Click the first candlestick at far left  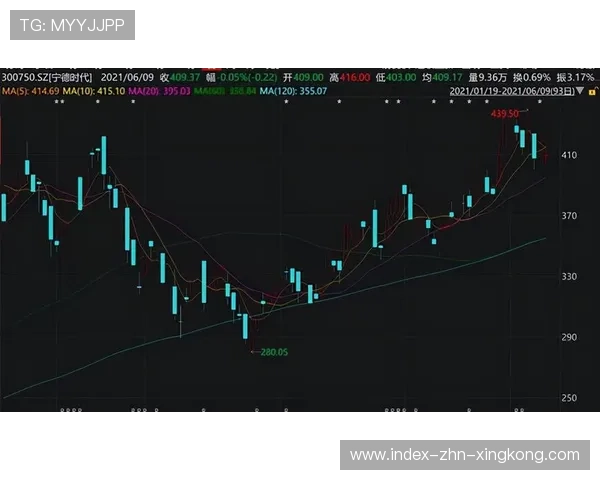(4, 207)
